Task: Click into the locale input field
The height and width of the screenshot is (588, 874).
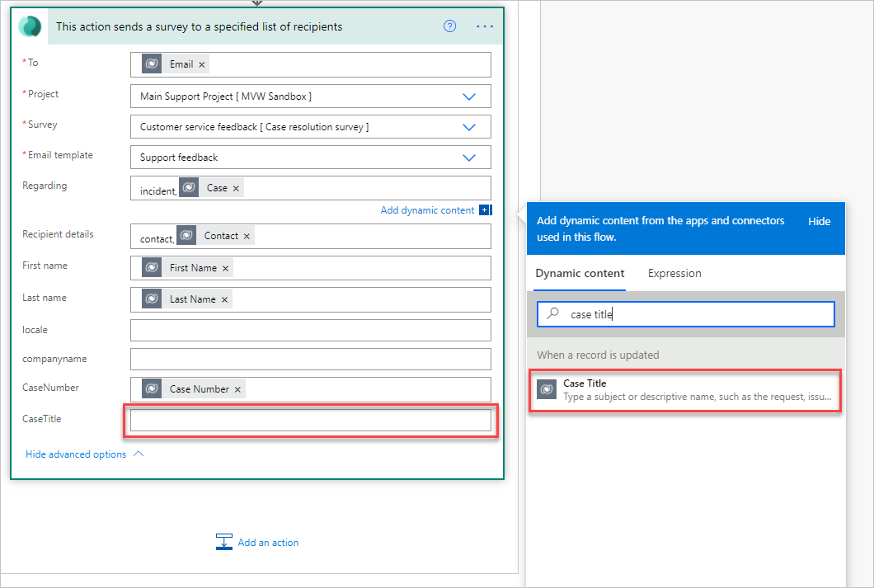Action: click(311, 330)
